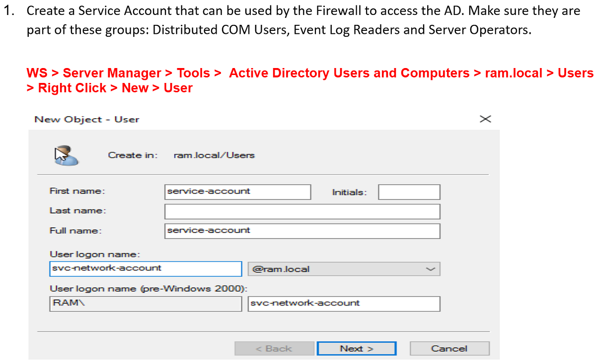The width and height of the screenshot is (596, 364).
Task: Select the Initials text box
Action: pos(409,192)
